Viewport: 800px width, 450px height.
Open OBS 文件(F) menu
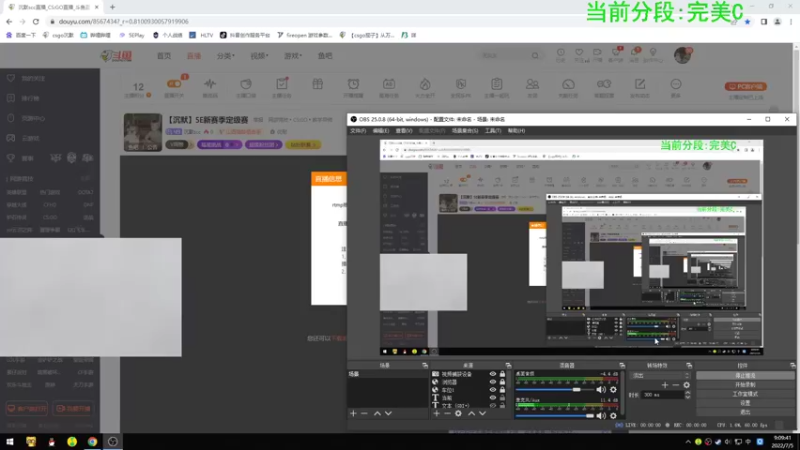tap(358, 131)
